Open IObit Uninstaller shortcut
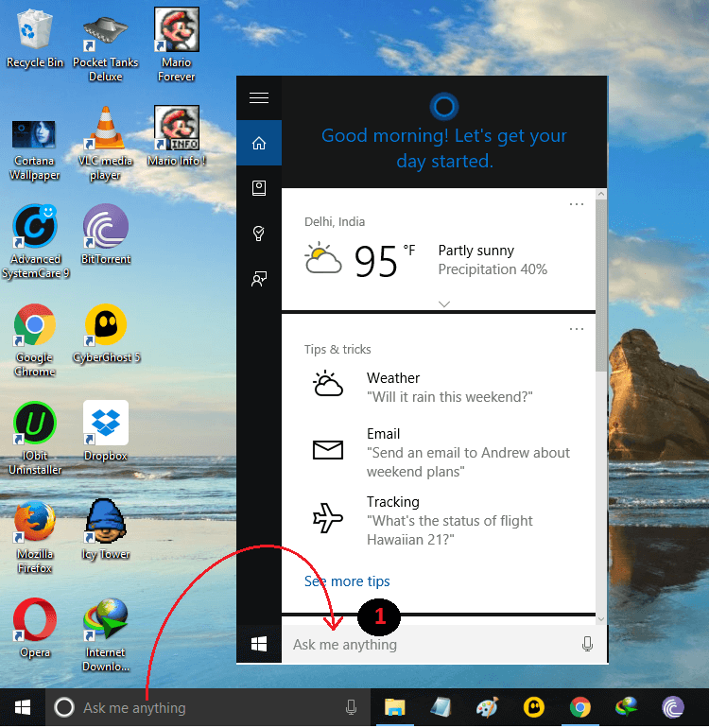709x728 pixels. point(35,439)
